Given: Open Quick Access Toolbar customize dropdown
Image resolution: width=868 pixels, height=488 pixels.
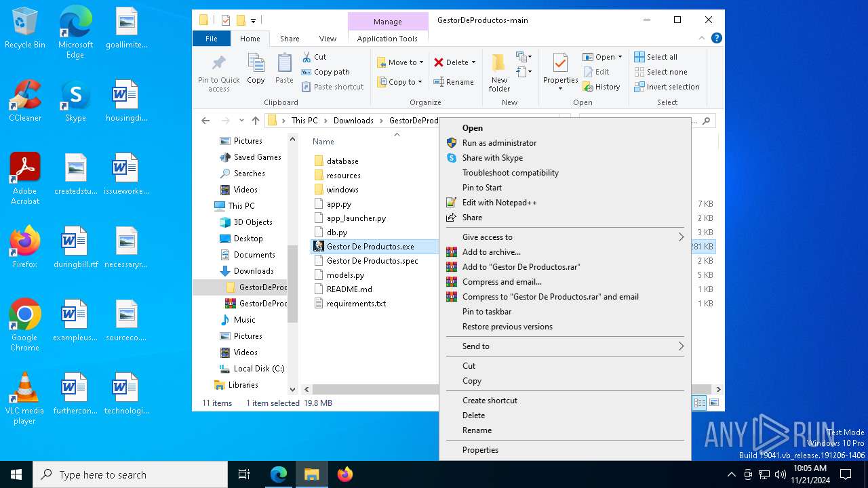Looking at the screenshot, I should coord(254,20).
